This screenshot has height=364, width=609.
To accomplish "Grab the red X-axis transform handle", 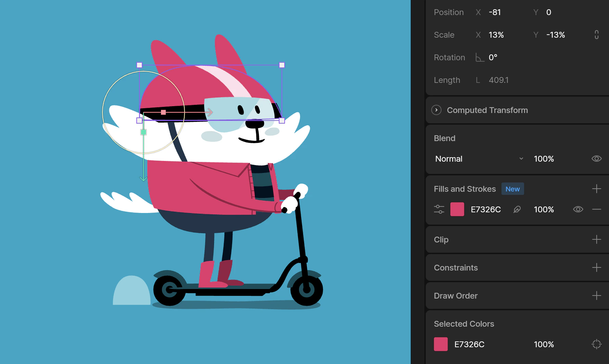I will coord(163,112).
